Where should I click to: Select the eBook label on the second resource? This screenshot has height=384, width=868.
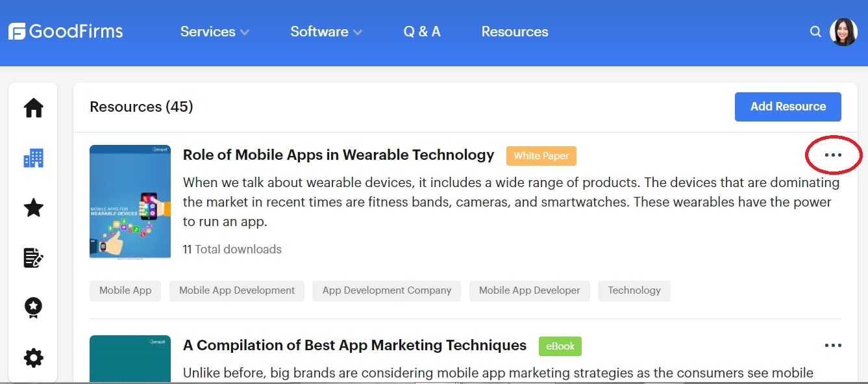pyautogui.click(x=560, y=346)
